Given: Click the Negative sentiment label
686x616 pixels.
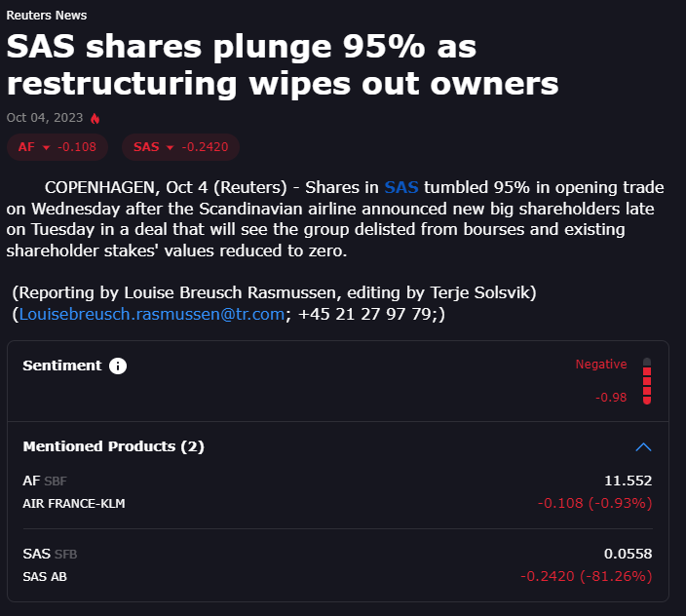Looking at the screenshot, I should 601,364.
